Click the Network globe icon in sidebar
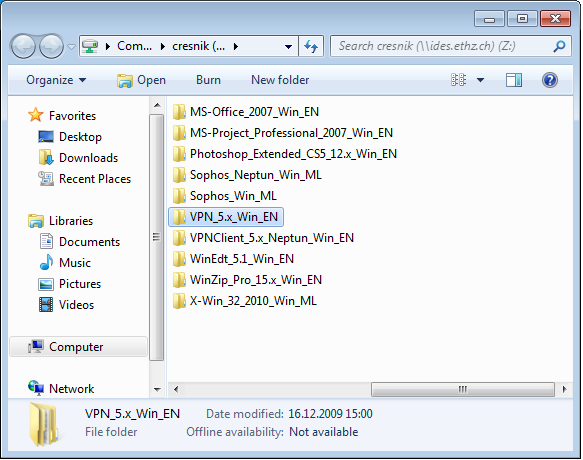 pyautogui.click(x=36, y=388)
